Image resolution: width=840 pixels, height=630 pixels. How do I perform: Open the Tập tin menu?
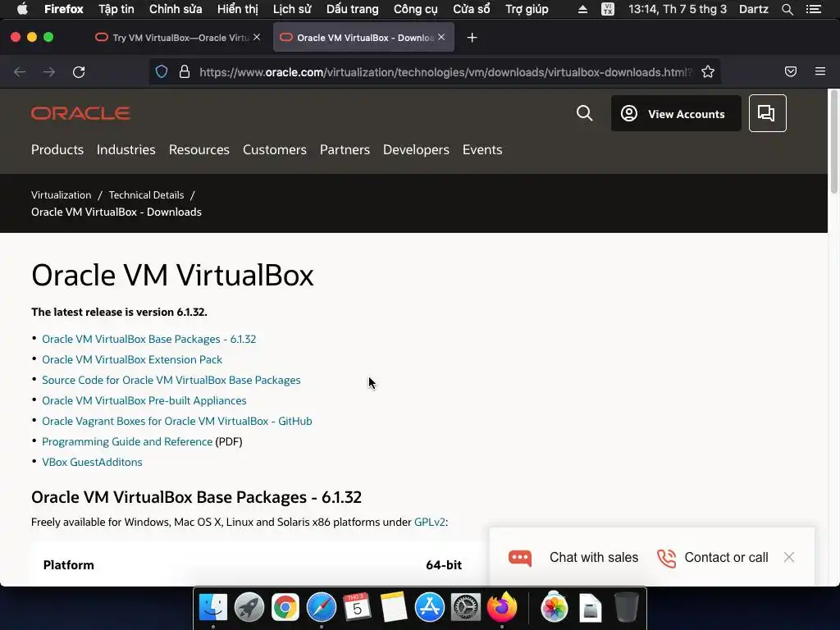tap(116, 9)
